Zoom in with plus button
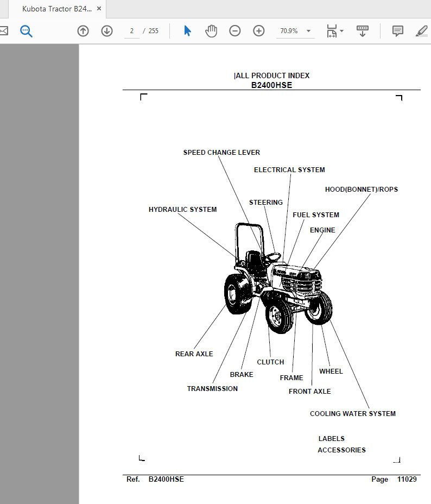Viewport: 431px width, 504px height. click(258, 31)
